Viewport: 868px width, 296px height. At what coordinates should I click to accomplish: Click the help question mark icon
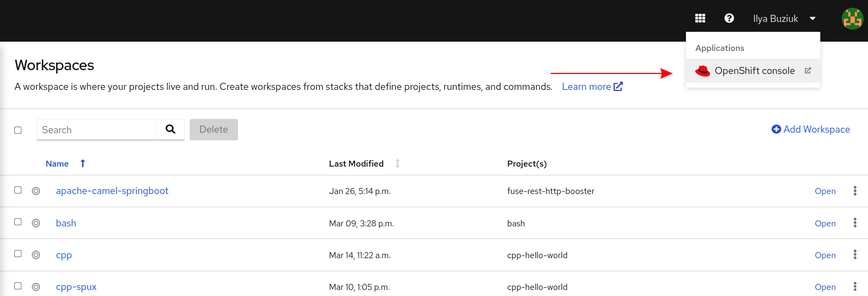coord(729,18)
